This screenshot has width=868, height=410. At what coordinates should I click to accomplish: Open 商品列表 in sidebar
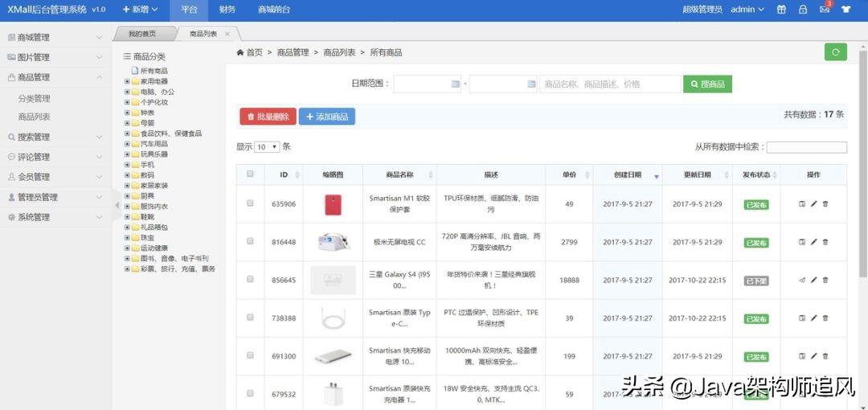pyautogui.click(x=35, y=117)
